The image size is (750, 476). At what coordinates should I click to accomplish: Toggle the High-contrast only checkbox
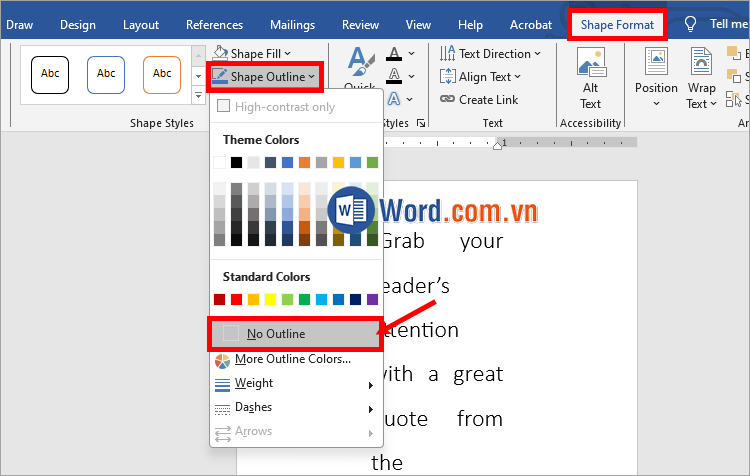(x=224, y=106)
